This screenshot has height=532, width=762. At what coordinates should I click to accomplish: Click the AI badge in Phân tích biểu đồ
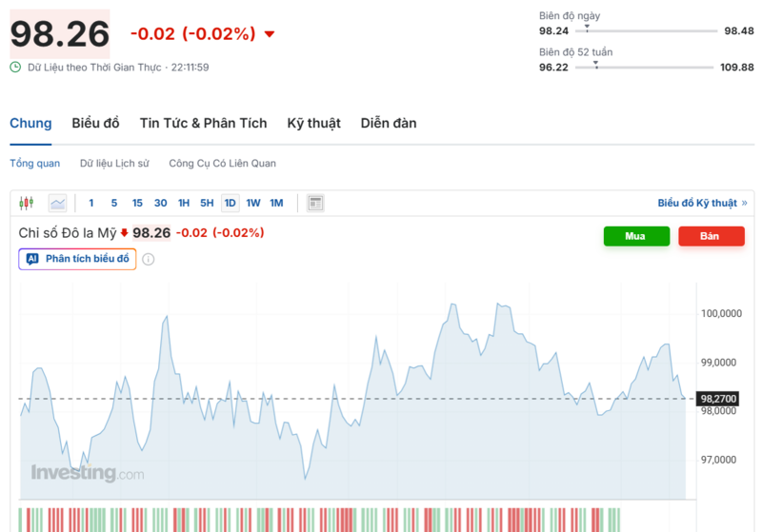coord(32,259)
